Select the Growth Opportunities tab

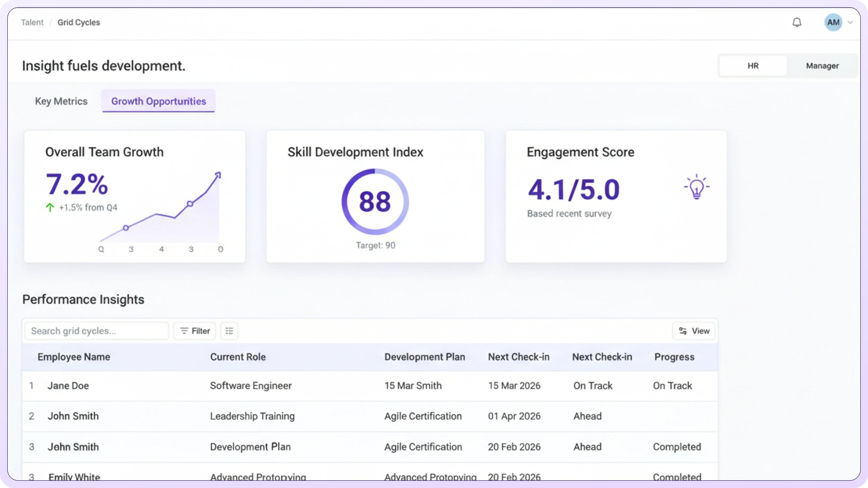point(158,101)
